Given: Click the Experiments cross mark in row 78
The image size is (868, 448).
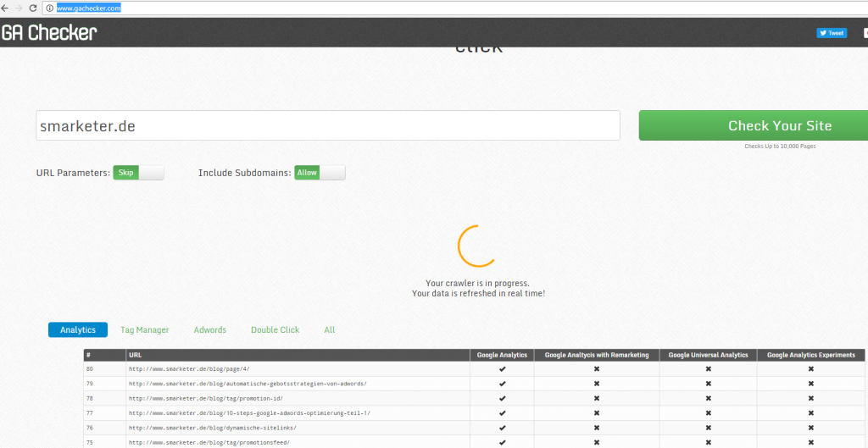Looking at the screenshot, I should point(810,398).
